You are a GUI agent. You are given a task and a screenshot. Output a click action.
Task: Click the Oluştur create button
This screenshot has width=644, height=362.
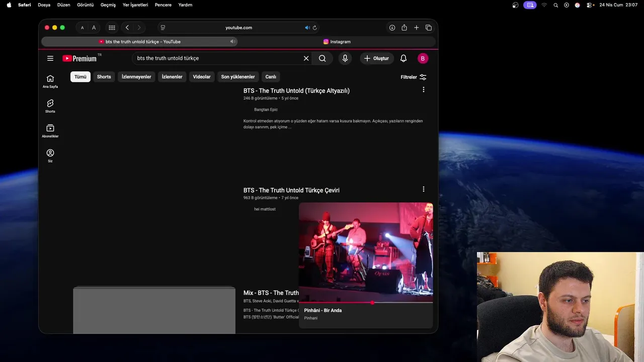(x=377, y=58)
